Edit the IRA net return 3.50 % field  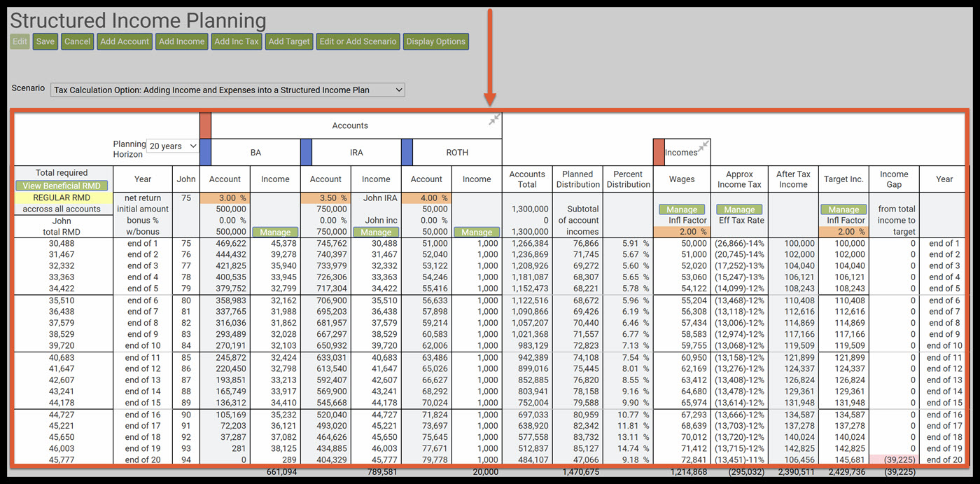click(x=325, y=198)
